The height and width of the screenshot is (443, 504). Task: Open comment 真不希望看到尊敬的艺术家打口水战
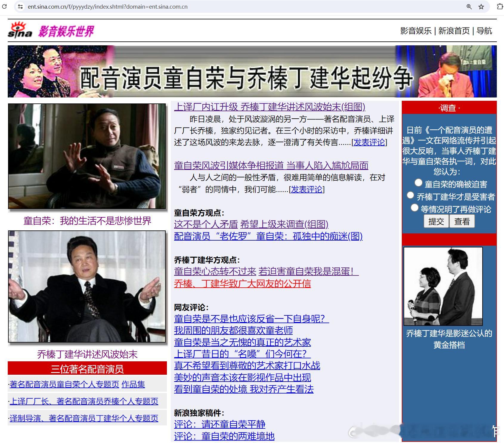pyautogui.click(x=247, y=365)
